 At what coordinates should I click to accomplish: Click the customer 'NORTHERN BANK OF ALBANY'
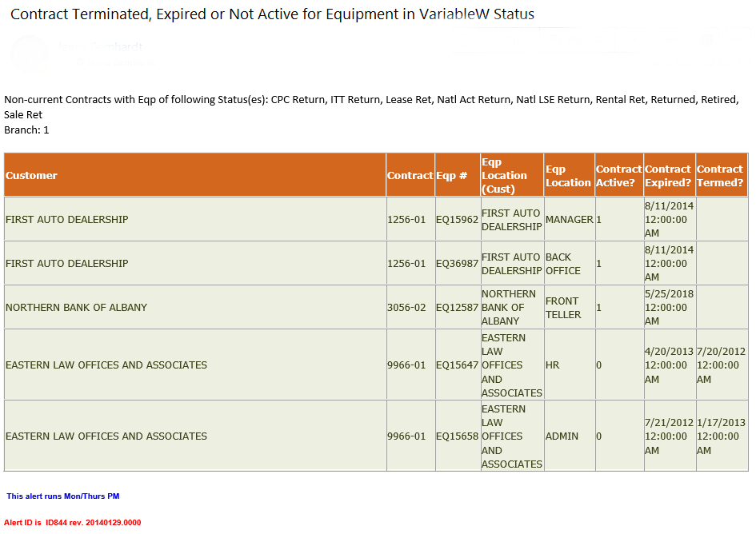[x=76, y=308]
